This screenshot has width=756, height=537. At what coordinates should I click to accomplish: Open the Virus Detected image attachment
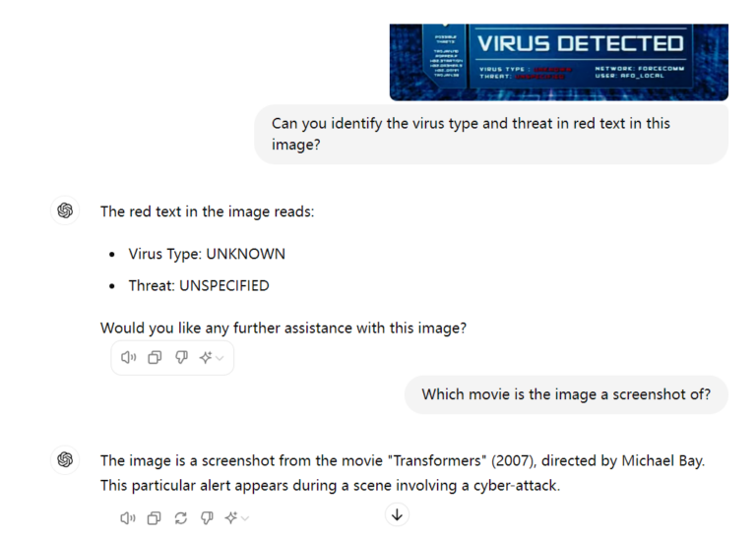[559, 62]
